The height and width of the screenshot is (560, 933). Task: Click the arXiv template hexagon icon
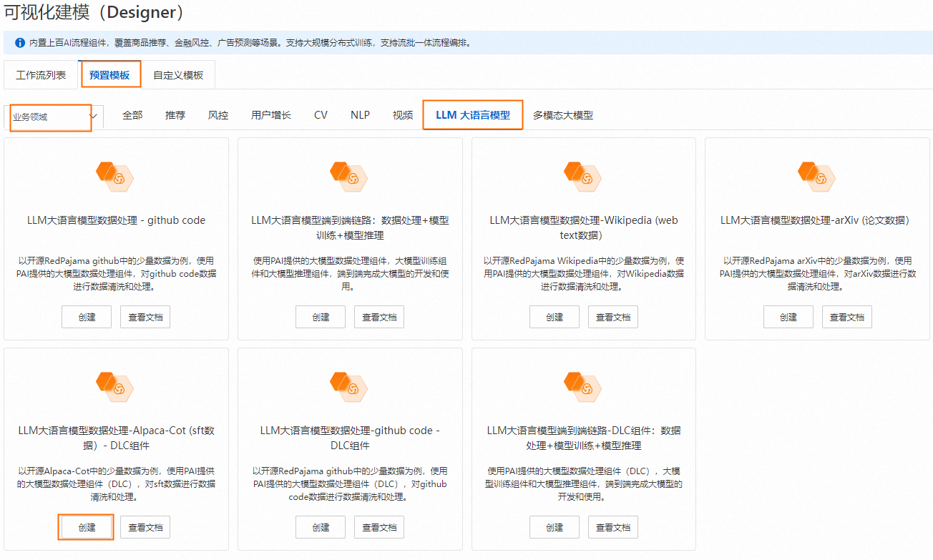click(817, 176)
